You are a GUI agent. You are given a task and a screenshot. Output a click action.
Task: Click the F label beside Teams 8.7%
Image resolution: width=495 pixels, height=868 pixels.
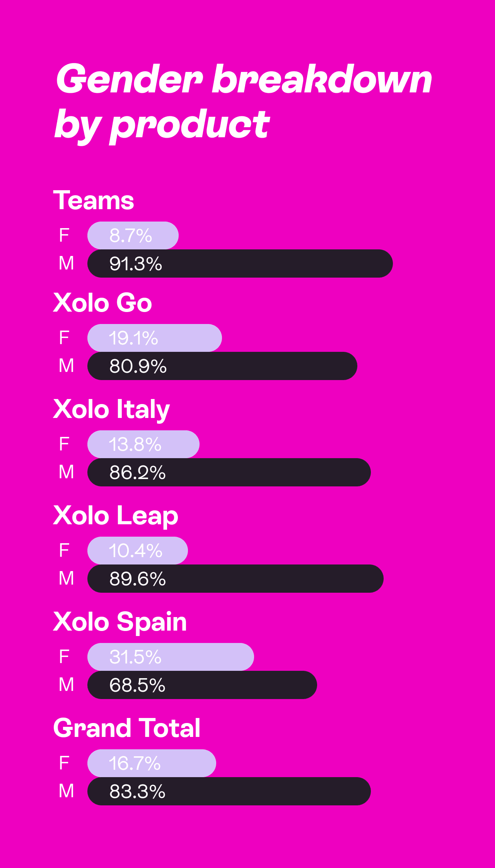tap(64, 235)
